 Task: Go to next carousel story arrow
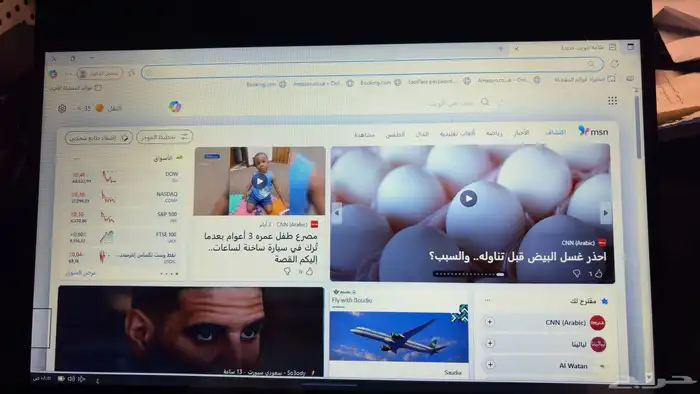click(x=605, y=213)
